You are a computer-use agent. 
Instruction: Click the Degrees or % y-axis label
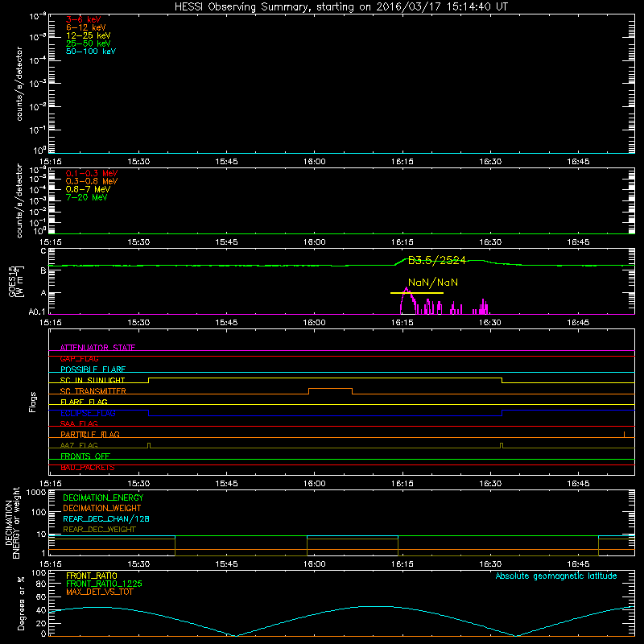(x=21, y=603)
